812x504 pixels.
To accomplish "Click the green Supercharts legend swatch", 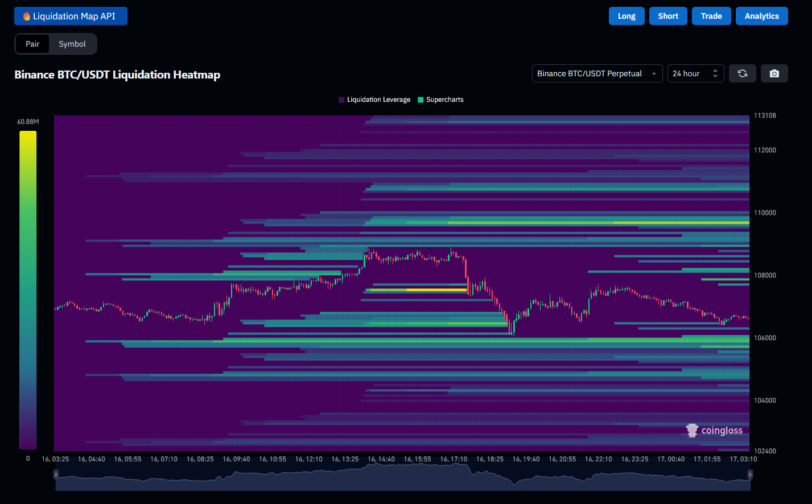I will coord(421,100).
